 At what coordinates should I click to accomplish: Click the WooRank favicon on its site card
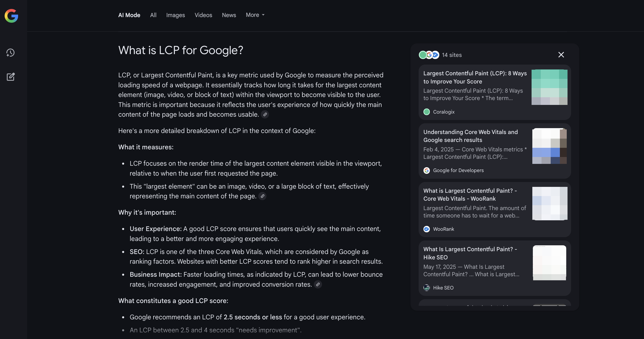coord(426,229)
